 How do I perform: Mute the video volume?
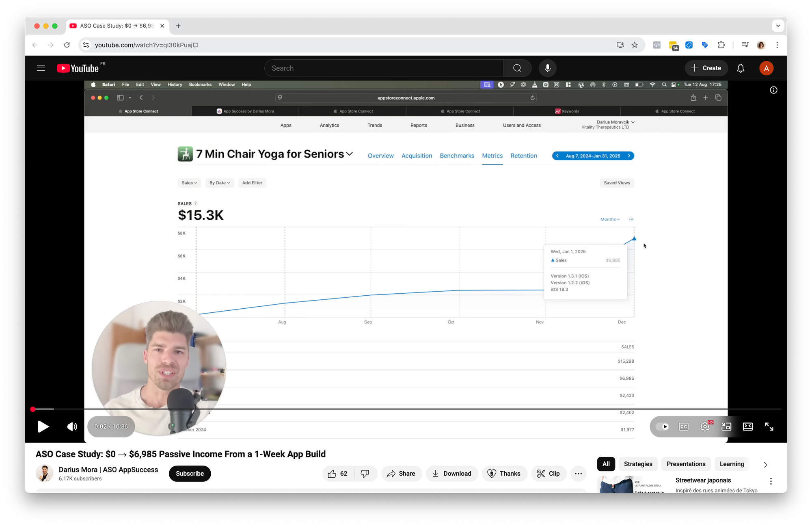coord(72,426)
